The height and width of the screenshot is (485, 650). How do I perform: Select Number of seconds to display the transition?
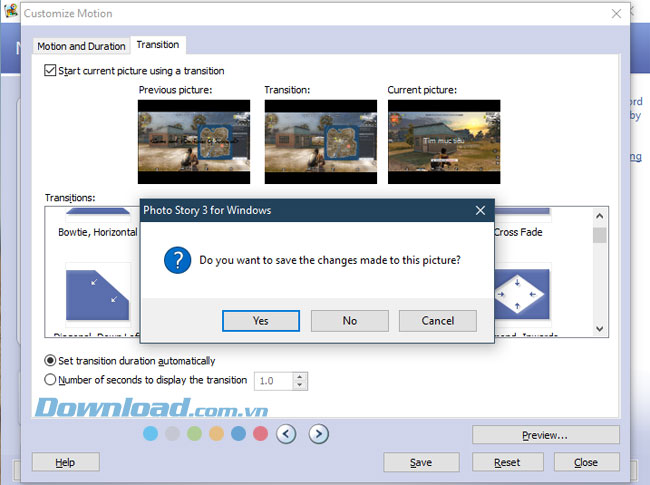[50, 379]
